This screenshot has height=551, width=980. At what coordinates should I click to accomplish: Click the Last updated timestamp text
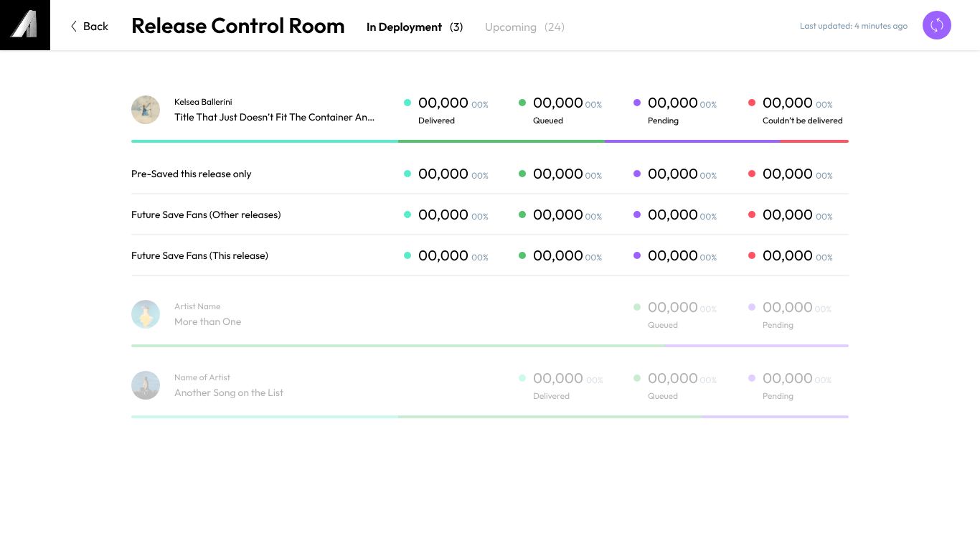tap(853, 25)
